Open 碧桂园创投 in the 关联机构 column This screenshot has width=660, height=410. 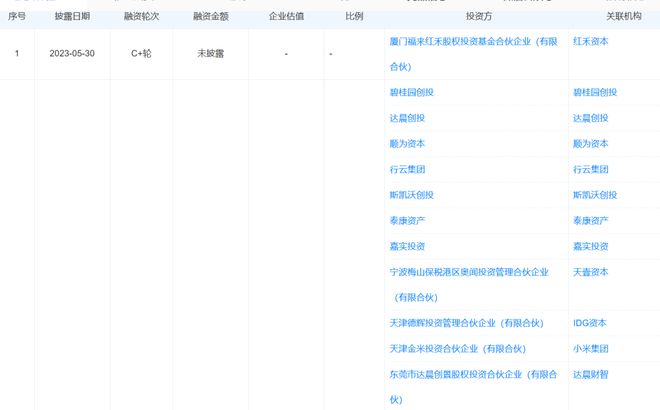(x=595, y=92)
